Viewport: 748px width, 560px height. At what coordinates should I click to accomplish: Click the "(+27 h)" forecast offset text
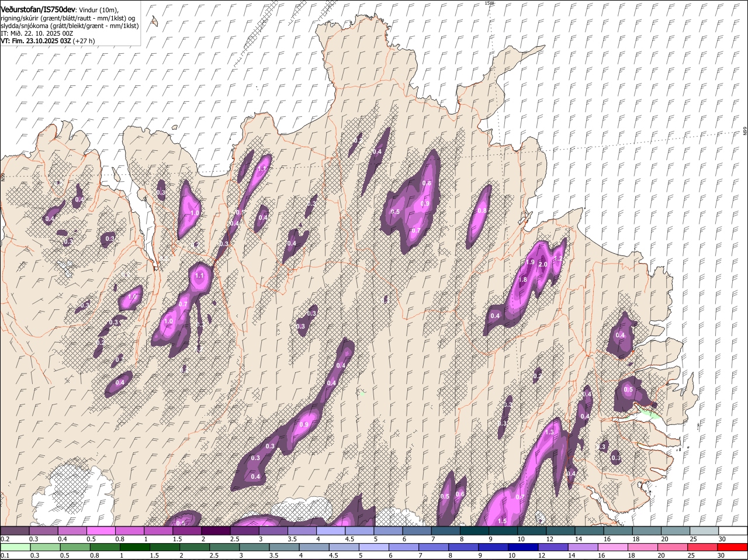84,41
